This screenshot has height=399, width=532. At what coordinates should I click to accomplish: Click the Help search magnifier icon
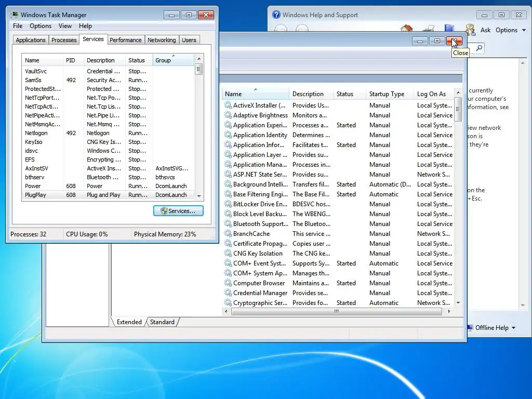pyautogui.click(x=478, y=48)
